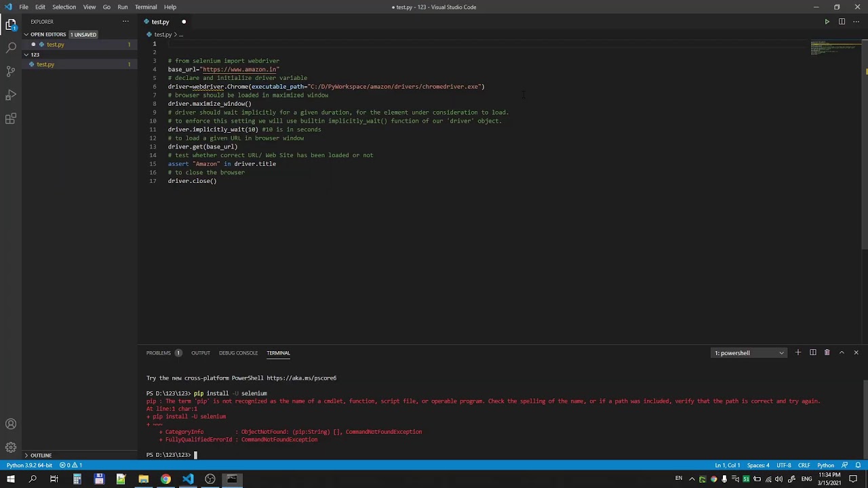Show hidden system tray icons chevron
The image size is (868, 488).
point(692,479)
